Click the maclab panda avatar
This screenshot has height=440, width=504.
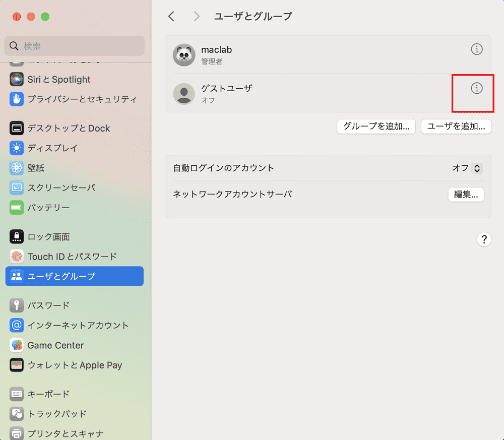pyautogui.click(x=184, y=55)
